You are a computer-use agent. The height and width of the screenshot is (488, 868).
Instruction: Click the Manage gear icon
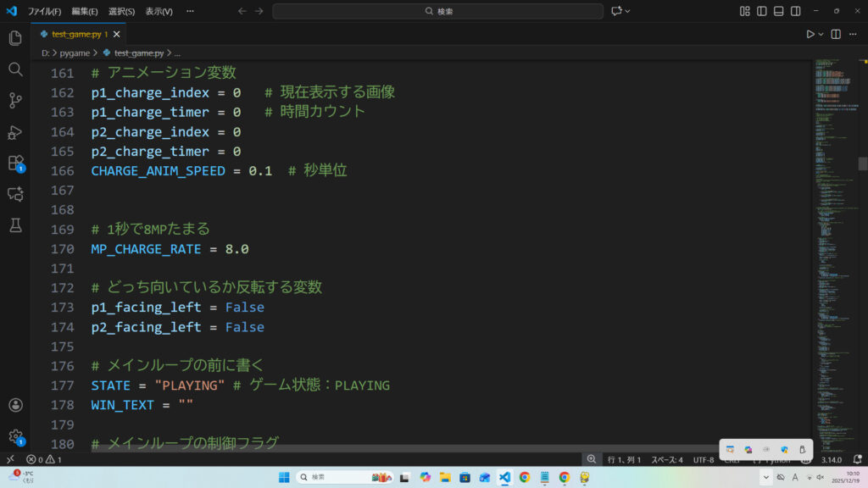pyautogui.click(x=14, y=436)
